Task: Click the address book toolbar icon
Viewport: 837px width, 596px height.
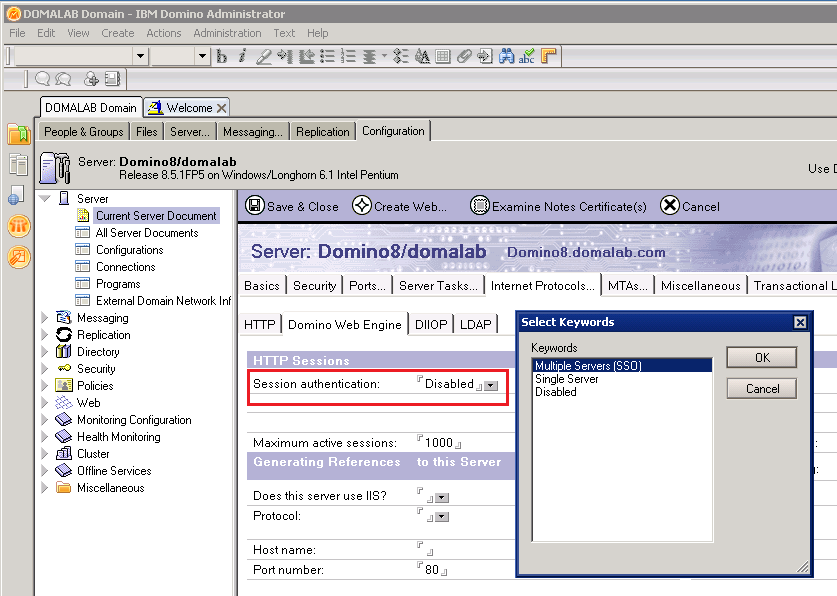Action: click(x=112, y=79)
